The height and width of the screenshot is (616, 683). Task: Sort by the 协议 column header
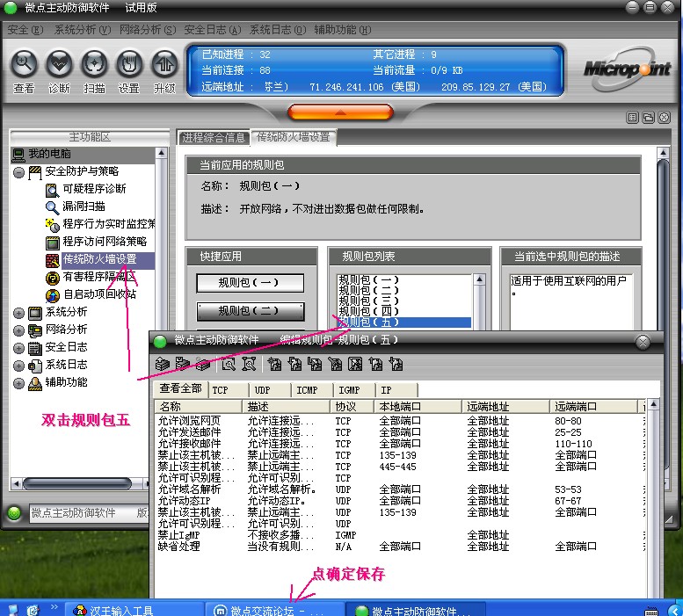[x=352, y=407]
